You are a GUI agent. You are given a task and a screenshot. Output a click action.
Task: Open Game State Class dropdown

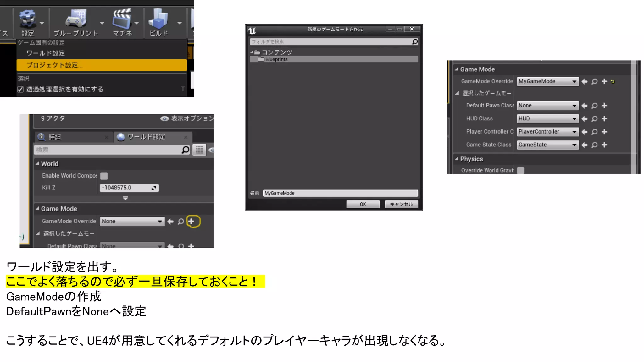[548, 145]
